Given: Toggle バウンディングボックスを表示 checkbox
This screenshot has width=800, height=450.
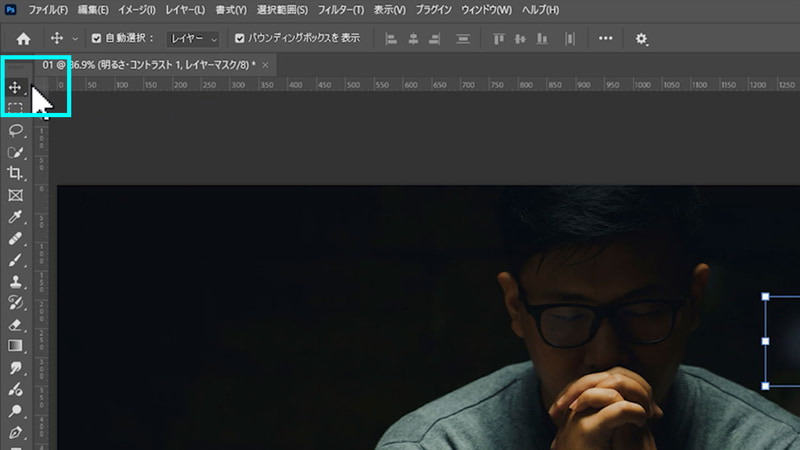Looking at the screenshot, I should coord(239,38).
